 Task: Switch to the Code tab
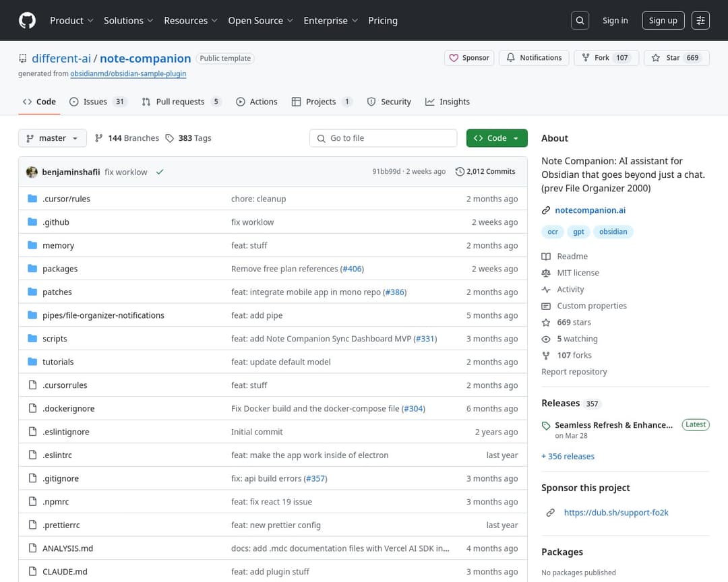(x=39, y=102)
